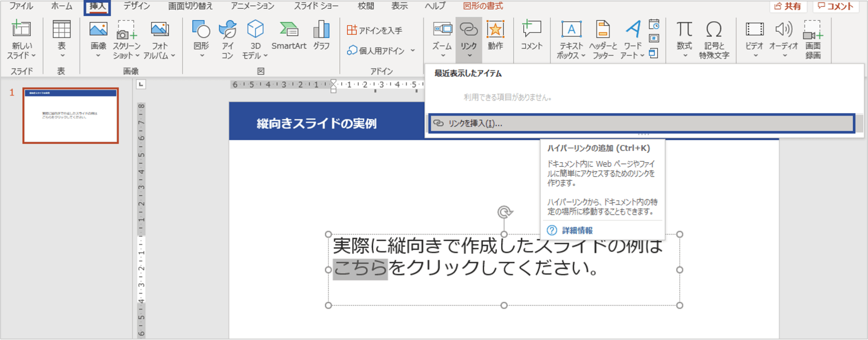Insert object icon
868x340 pixels.
tap(654, 53)
